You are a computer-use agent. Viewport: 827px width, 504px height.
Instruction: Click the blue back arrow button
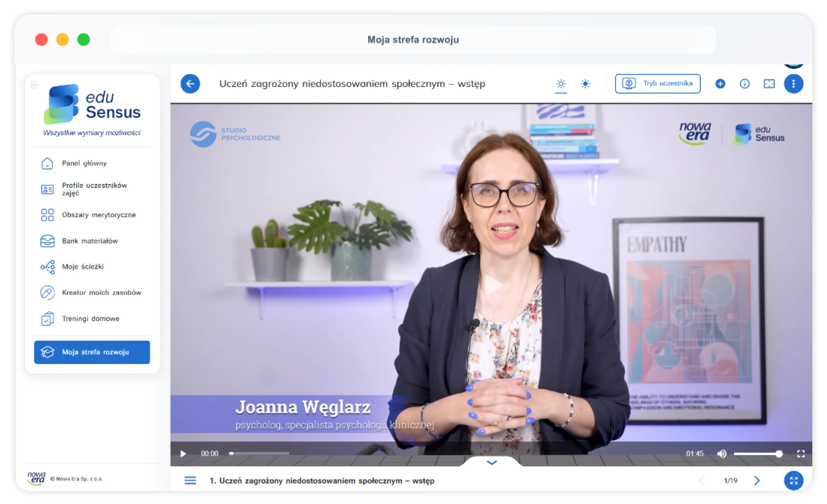190,84
